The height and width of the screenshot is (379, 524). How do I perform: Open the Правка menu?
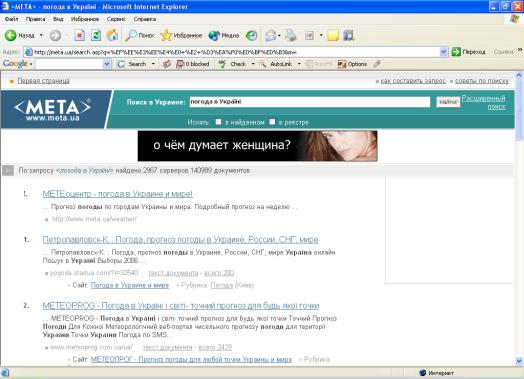point(35,19)
